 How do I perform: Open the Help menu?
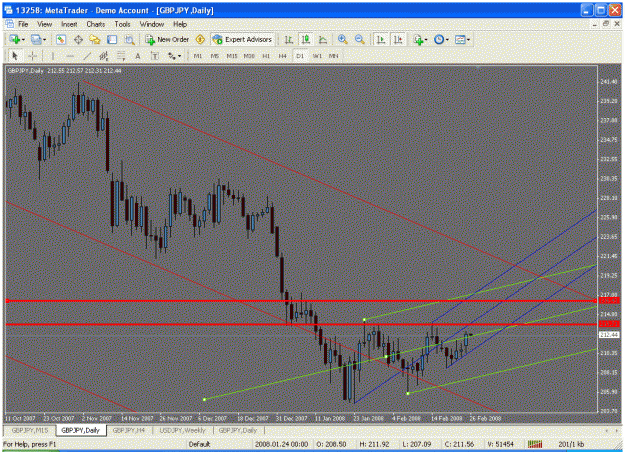pyautogui.click(x=180, y=24)
